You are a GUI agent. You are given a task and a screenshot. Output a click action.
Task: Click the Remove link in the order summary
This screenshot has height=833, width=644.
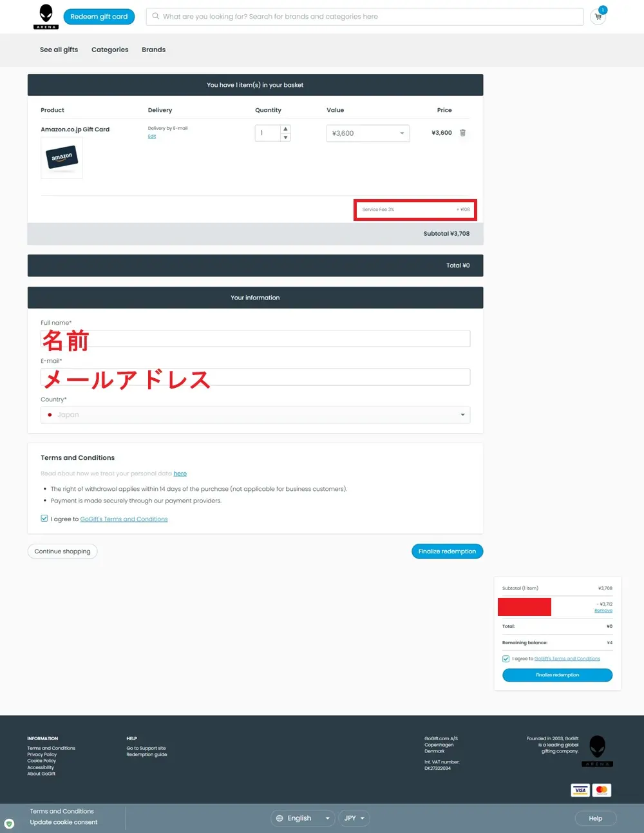(603, 610)
